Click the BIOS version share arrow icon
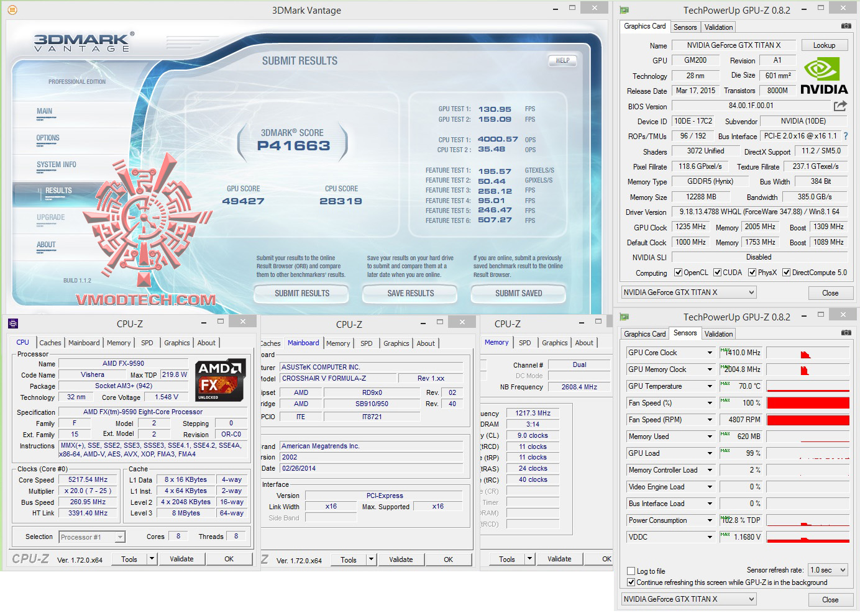Image resolution: width=860 pixels, height=616 pixels. 840,106
